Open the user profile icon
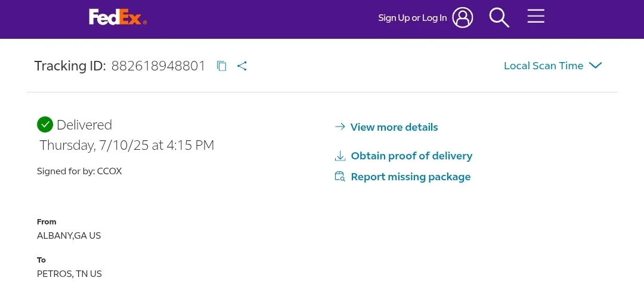 pyautogui.click(x=462, y=17)
